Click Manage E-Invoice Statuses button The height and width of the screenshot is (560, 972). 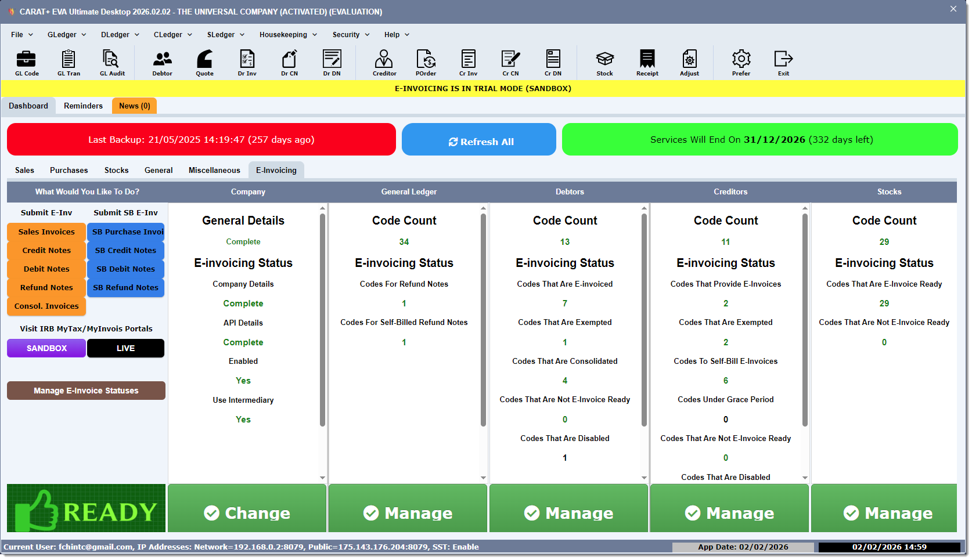86,391
